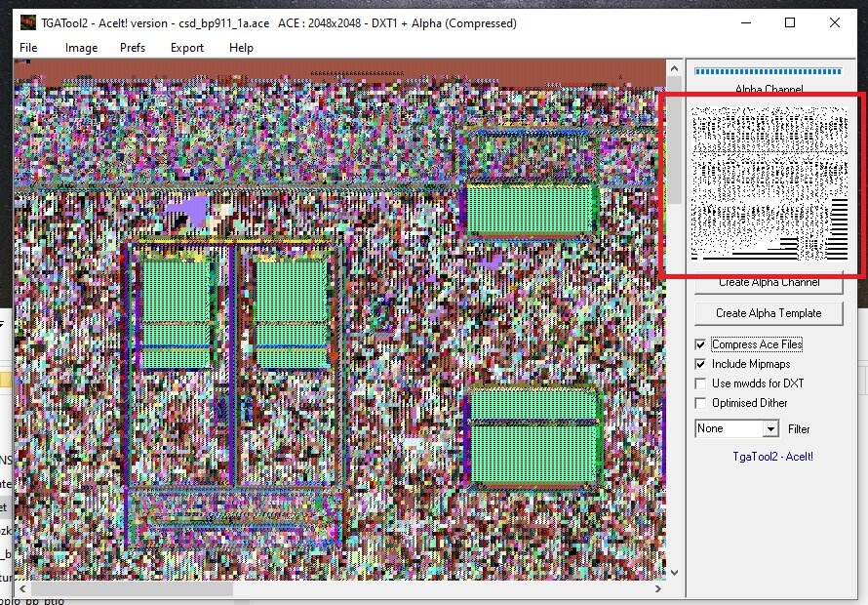Viewport: 868px width, 605px height.
Task: Click the vertical scrollbar down arrow
Action: [x=673, y=572]
